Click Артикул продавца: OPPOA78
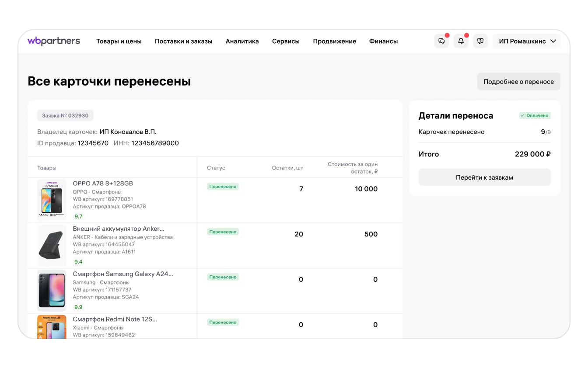 (109, 207)
